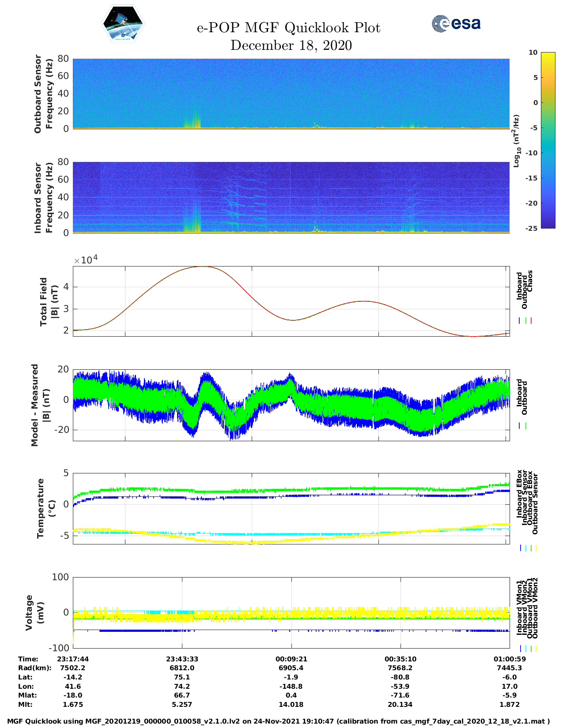Click the yellow Outboard VMon2 voltage legend marker
563x728 pixels.
click(536, 649)
